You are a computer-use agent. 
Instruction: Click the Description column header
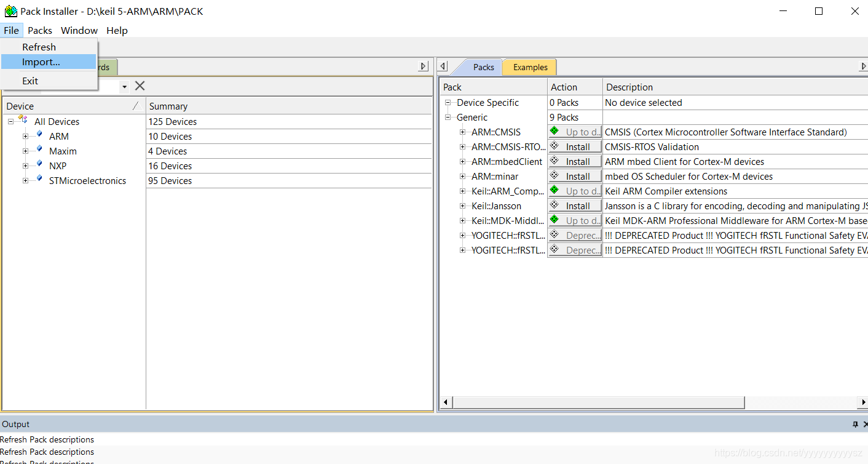pos(735,87)
